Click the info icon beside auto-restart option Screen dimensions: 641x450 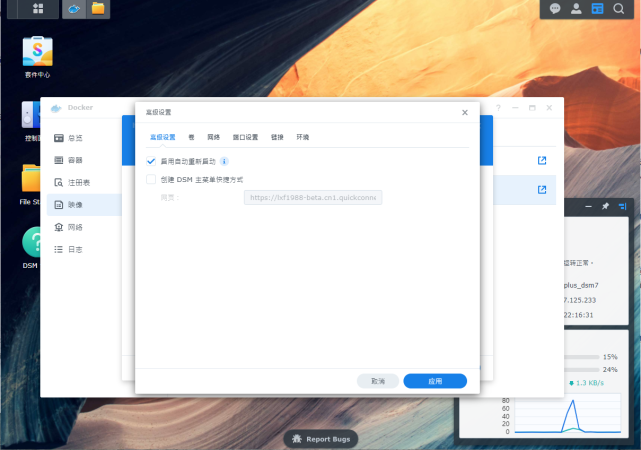coord(224,161)
